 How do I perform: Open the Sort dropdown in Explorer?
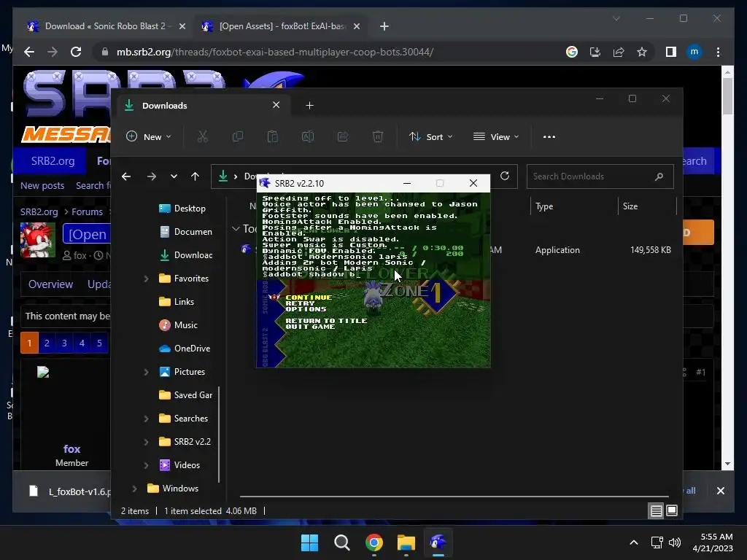point(430,136)
